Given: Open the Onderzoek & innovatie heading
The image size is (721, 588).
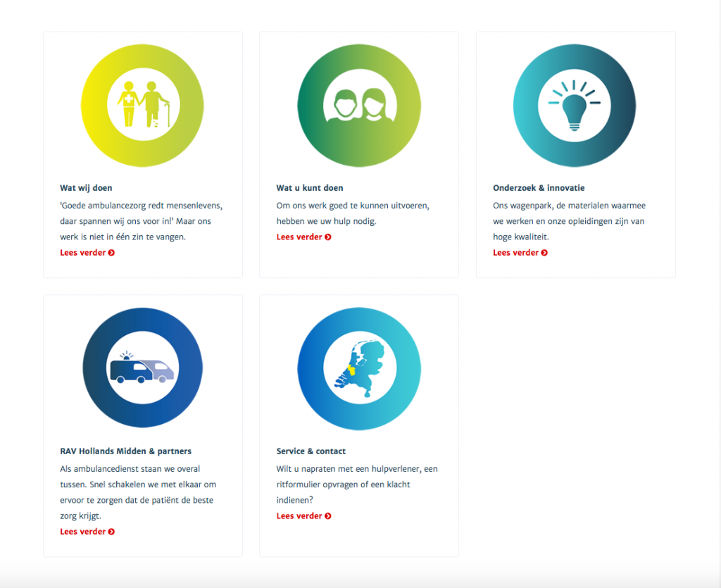Looking at the screenshot, I should [539, 188].
